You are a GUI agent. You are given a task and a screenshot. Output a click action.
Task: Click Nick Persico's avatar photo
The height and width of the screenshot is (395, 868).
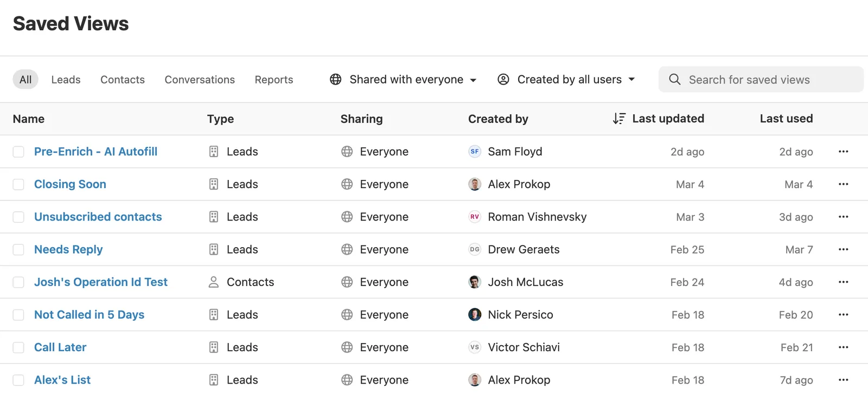(475, 315)
